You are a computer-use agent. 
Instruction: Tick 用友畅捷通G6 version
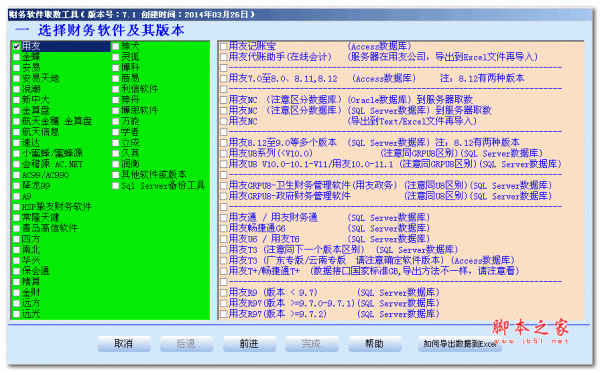point(224,228)
